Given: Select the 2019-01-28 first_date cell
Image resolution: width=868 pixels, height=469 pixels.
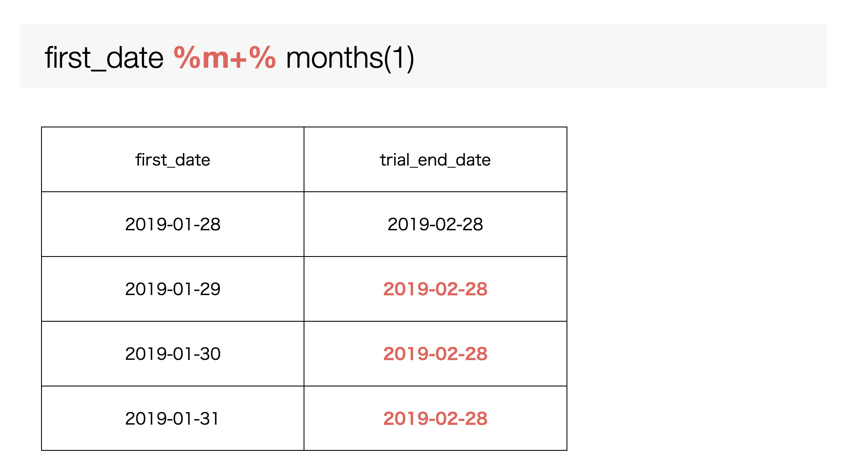Looking at the screenshot, I should [173, 224].
